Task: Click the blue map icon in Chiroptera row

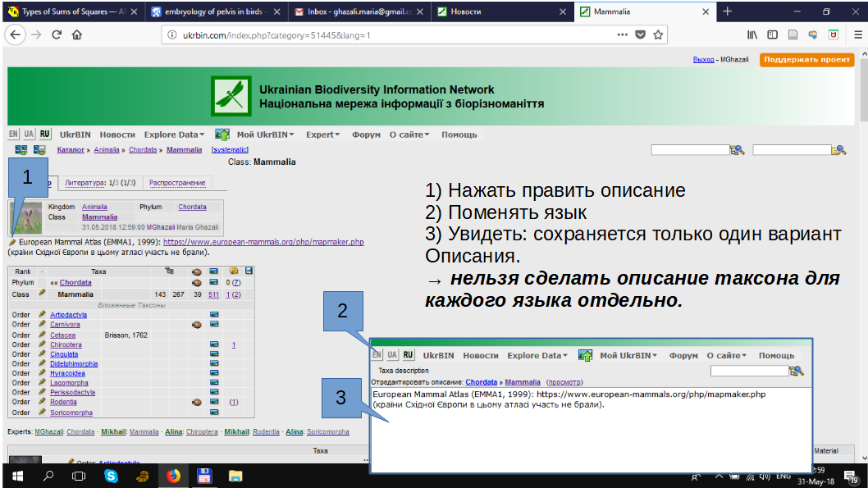Action: click(213, 344)
